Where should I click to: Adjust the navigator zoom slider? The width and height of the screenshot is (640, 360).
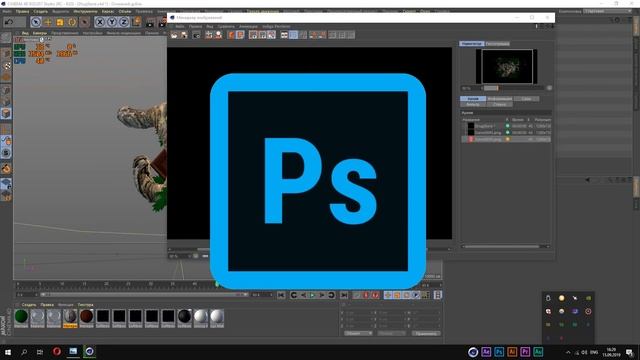515,88
